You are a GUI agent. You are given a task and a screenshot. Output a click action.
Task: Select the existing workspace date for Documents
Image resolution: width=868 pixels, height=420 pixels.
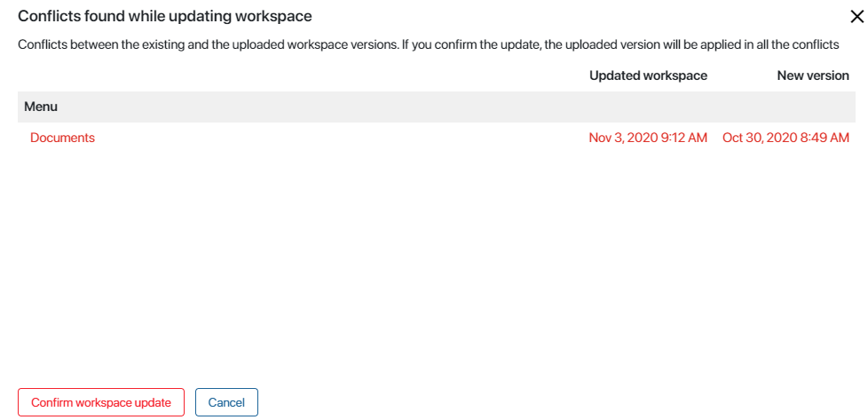(x=648, y=138)
